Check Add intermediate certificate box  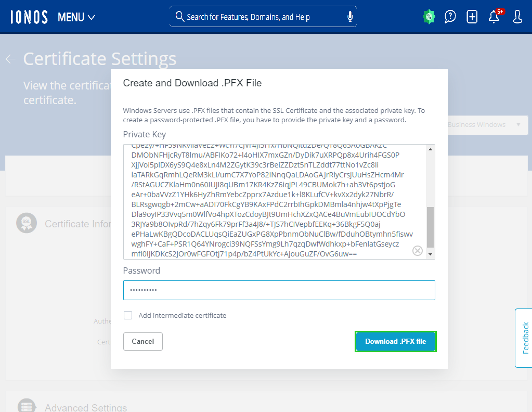[128, 315]
